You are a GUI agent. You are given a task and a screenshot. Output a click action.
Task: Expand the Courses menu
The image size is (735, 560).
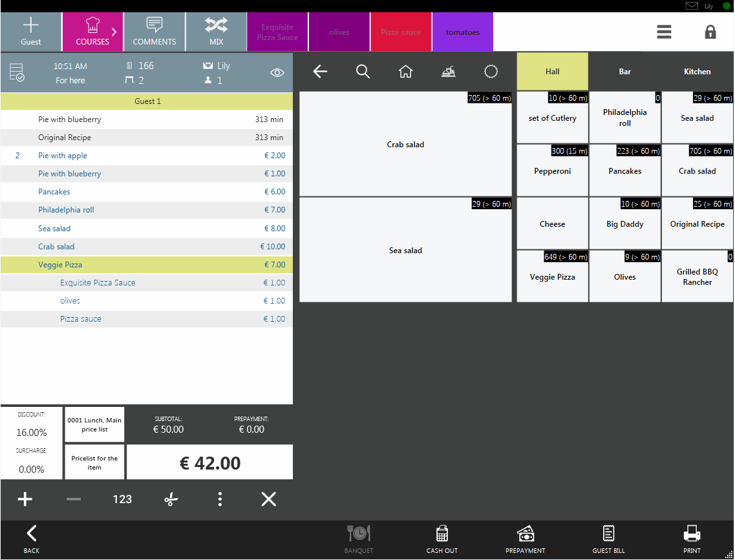tap(92, 32)
